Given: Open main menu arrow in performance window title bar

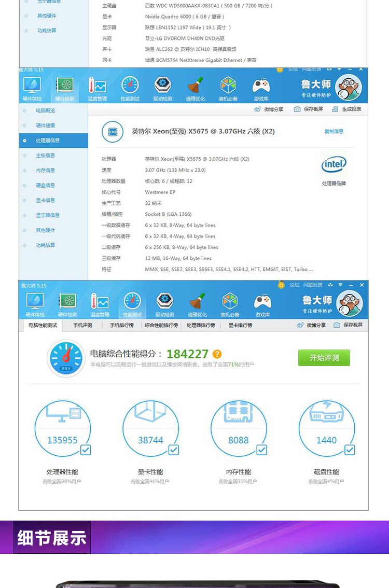Looking at the screenshot, I should (340, 285).
